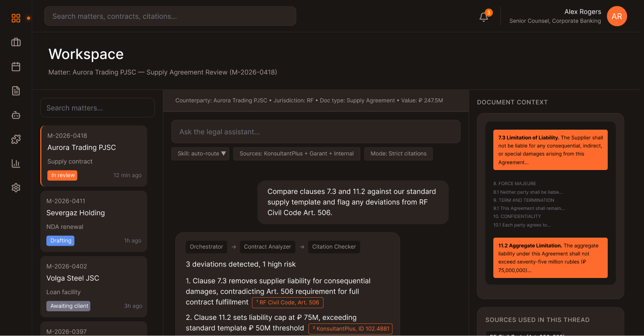
Task: Click the 3h ago timestamp
Action: [x=134, y=306]
